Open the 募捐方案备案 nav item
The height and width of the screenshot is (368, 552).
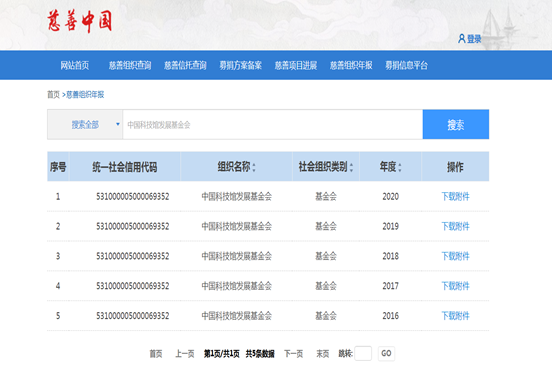click(240, 65)
